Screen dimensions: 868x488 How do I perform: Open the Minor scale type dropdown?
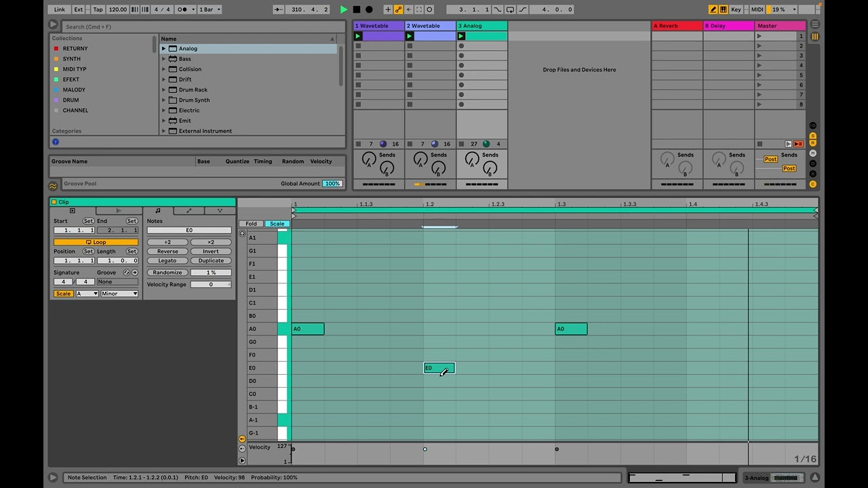click(119, 293)
